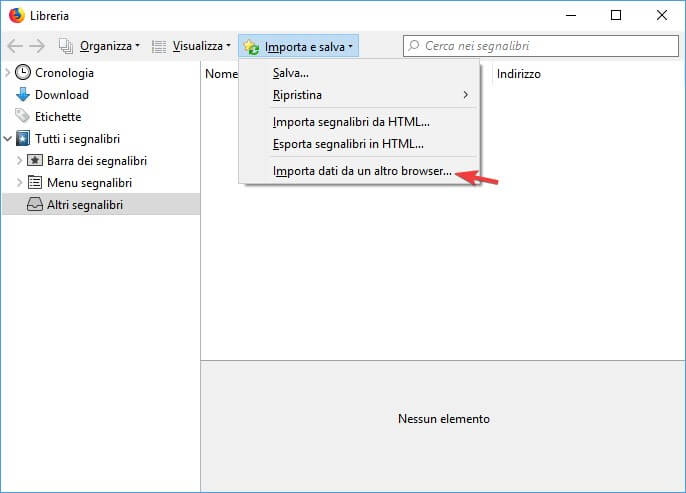Click the Download arrow icon
This screenshot has height=493, width=686.
[23, 94]
